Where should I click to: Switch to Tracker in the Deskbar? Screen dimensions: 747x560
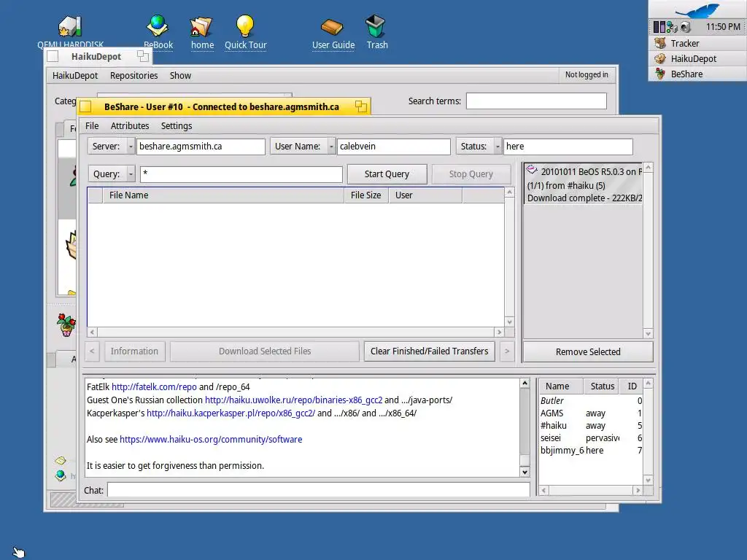click(x=697, y=43)
